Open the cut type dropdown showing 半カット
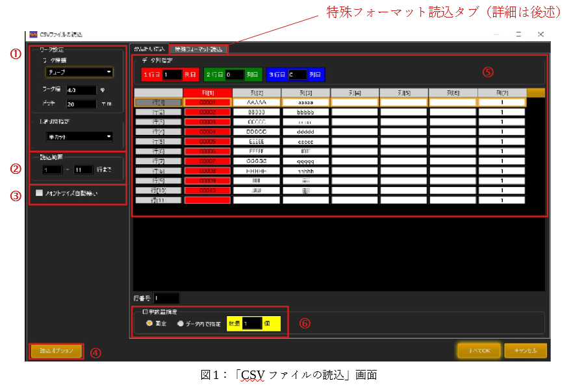 point(79,137)
